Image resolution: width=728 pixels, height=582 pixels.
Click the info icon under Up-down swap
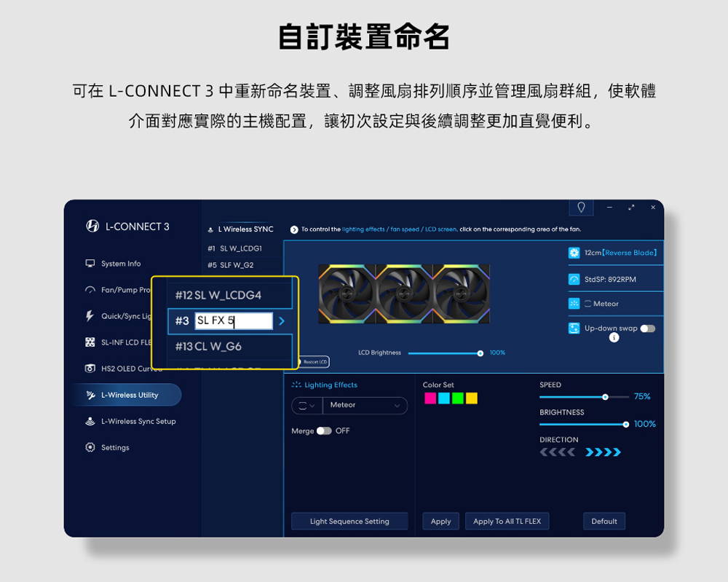[x=614, y=338]
